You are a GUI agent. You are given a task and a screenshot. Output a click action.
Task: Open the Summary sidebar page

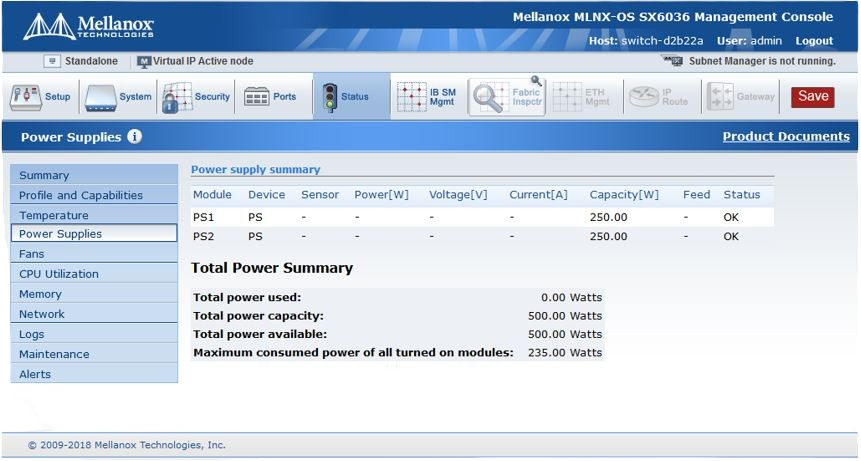(x=94, y=176)
